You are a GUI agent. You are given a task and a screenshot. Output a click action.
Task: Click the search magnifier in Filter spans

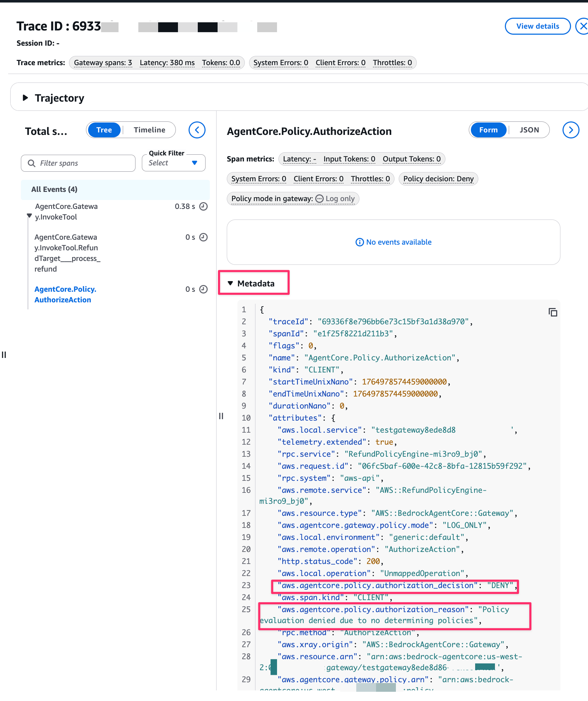click(x=31, y=163)
